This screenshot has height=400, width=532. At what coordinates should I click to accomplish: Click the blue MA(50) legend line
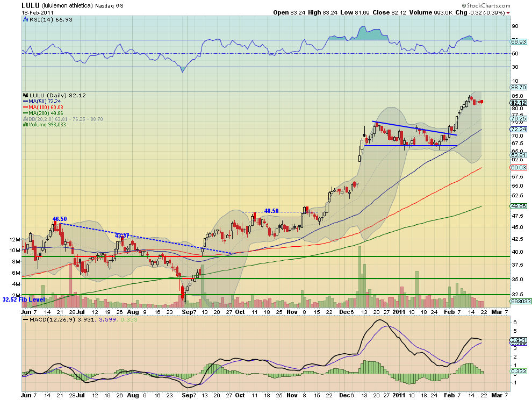[25, 102]
